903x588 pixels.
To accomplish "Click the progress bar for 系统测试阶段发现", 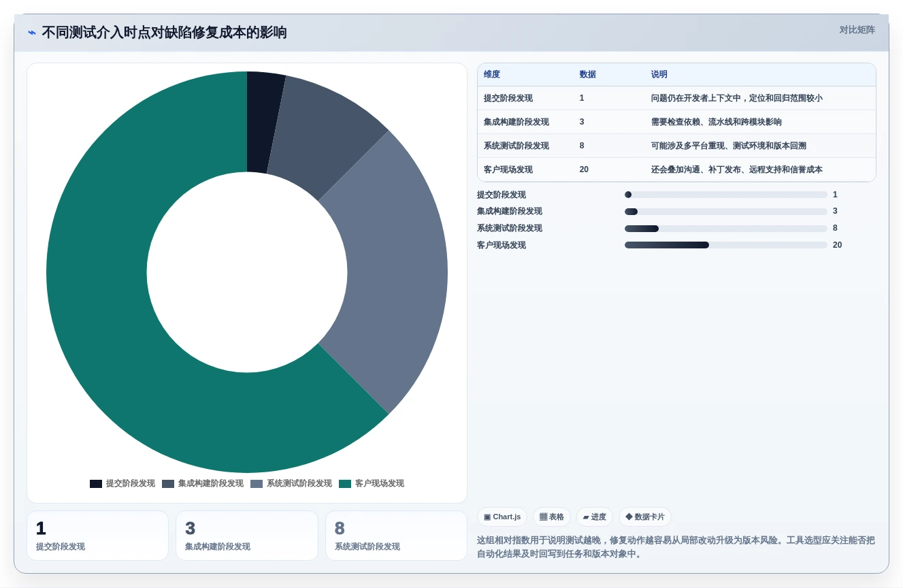I will [726, 229].
